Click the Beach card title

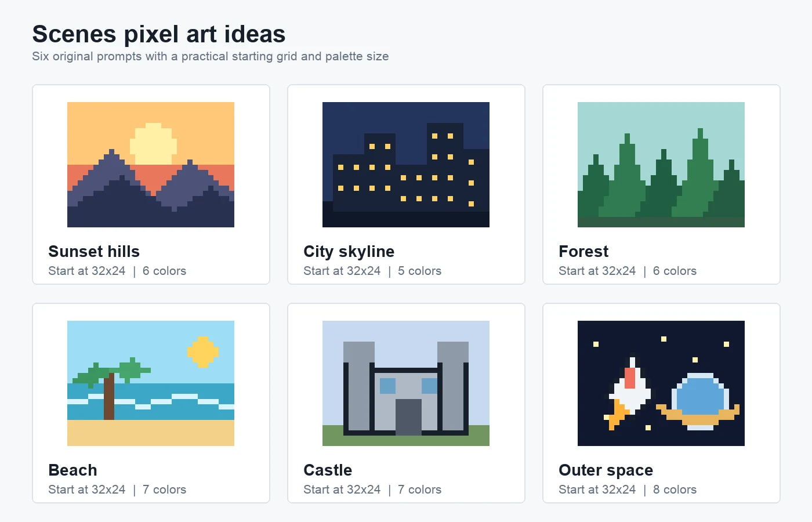(73, 470)
